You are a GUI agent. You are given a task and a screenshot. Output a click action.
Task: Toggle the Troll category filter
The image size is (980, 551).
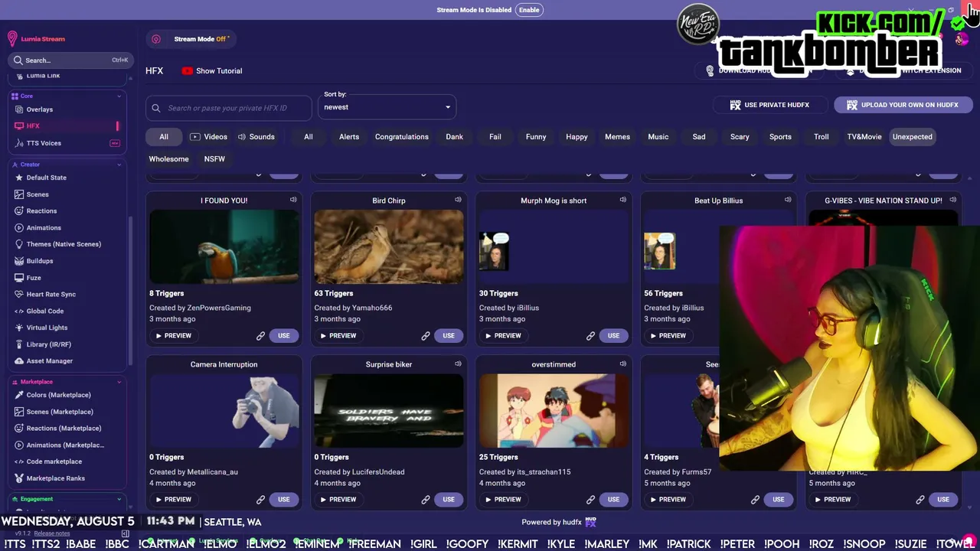822,137
